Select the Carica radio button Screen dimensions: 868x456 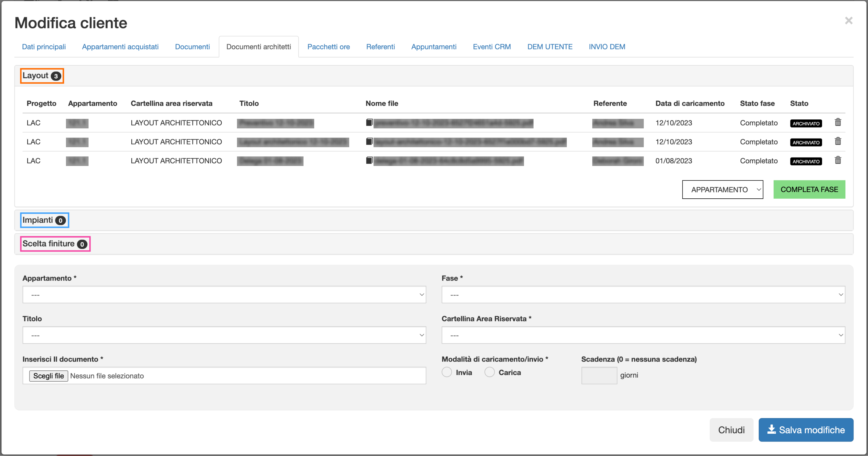[489, 372]
